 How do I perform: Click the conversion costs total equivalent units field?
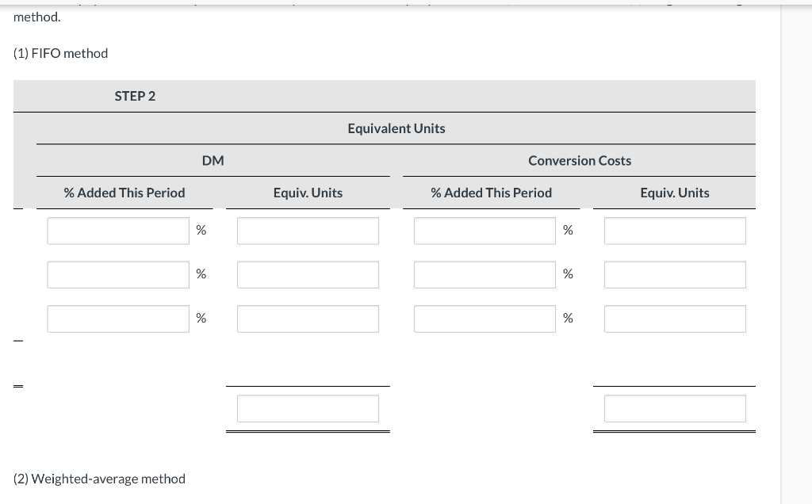tap(675, 409)
